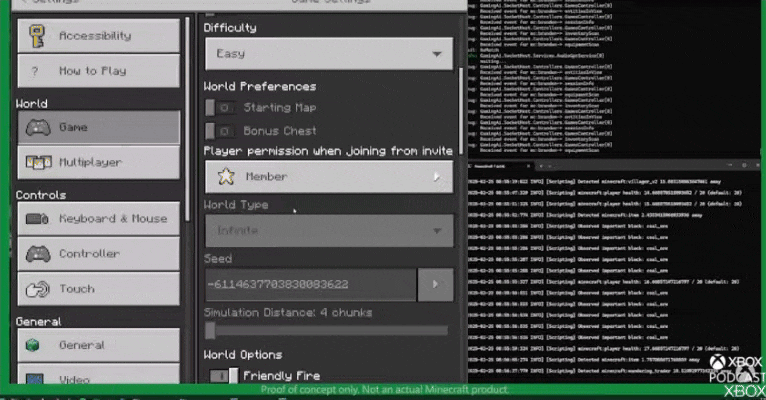Click the Game settings panel scrollbar

pyautogui.click(x=461, y=111)
